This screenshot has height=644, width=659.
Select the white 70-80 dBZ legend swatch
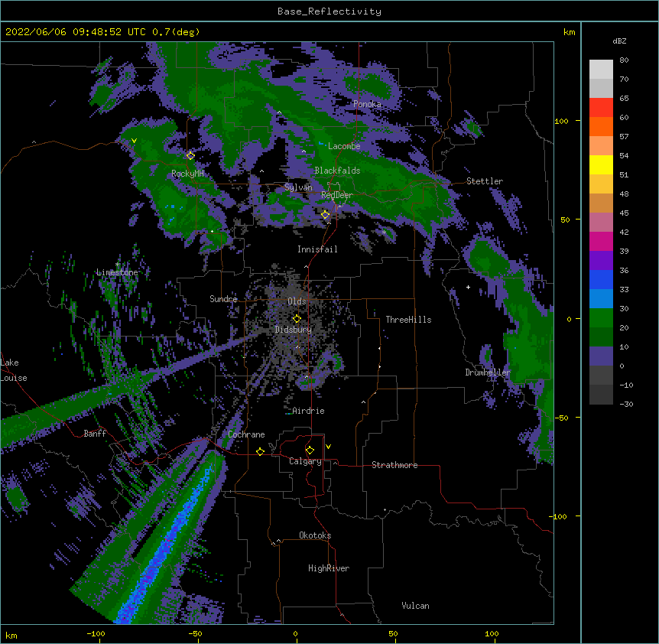[x=601, y=70]
